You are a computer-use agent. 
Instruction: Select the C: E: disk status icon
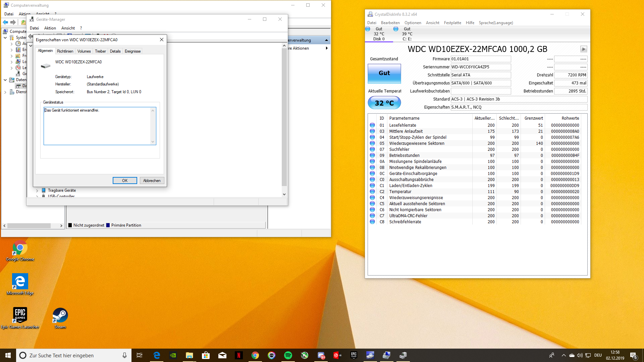(x=396, y=29)
